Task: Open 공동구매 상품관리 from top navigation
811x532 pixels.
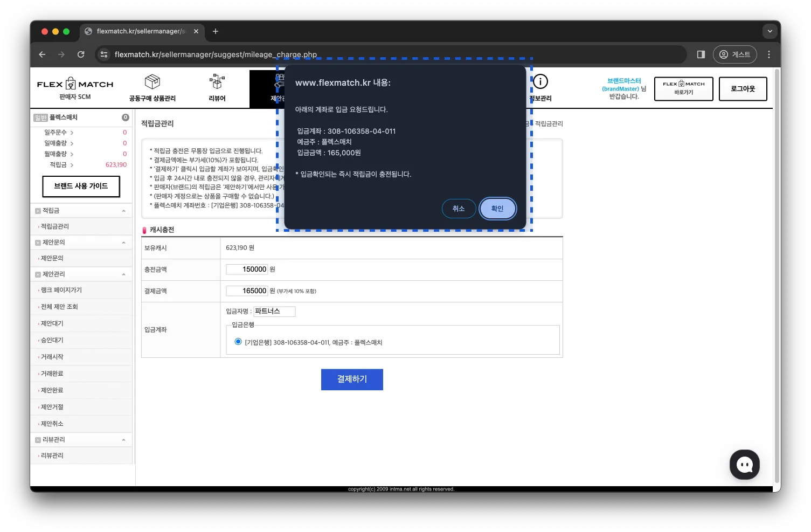Action: [153, 88]
